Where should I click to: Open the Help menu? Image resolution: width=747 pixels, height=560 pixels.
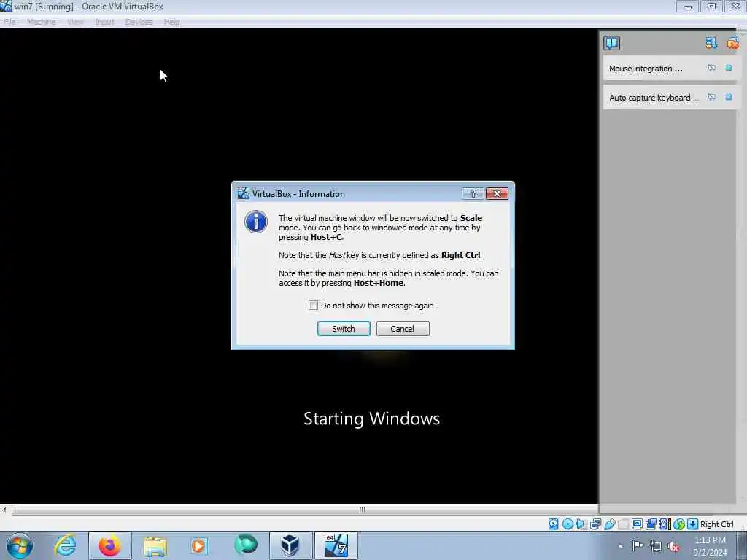(x=172, y=22)
